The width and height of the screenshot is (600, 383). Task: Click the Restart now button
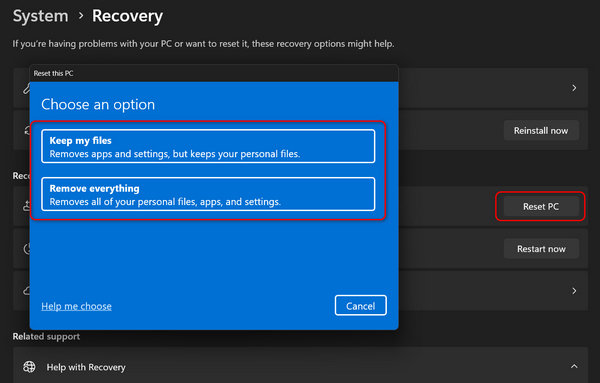point(541,249)
